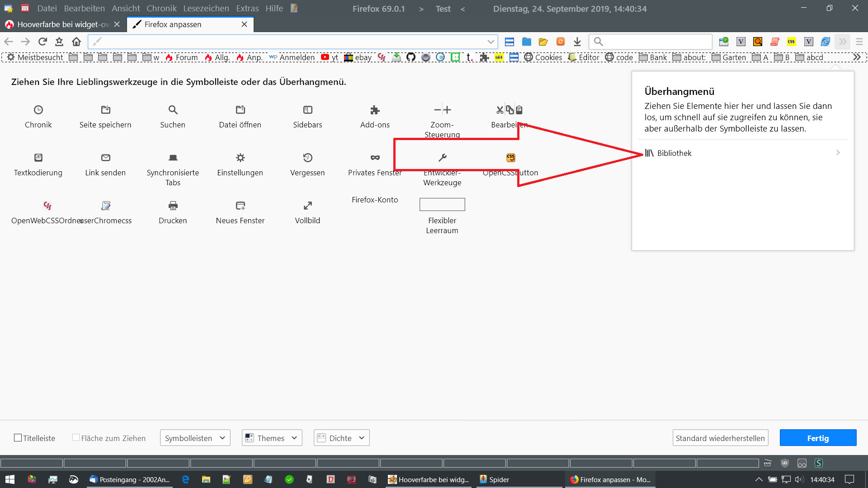The width and height of the screenshot is (868, 488).
Task: Click the Chronik clock icon
Action: 38,110
